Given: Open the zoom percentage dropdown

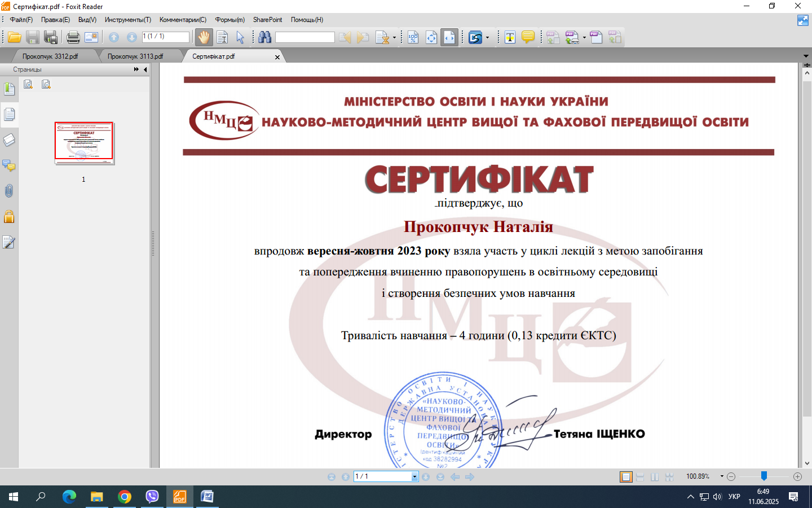Looking at the screenshot, I should (x=722, y=476).
